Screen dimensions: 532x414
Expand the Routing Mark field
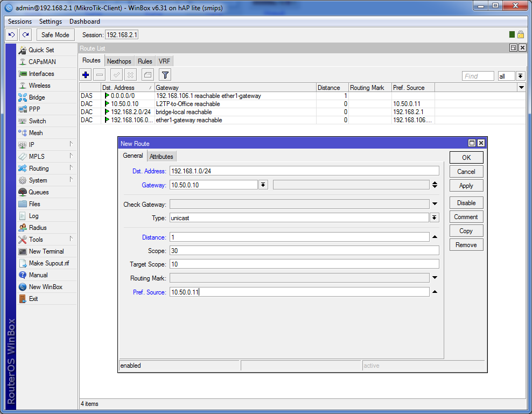pyautogui.click(x=434, y=278)
